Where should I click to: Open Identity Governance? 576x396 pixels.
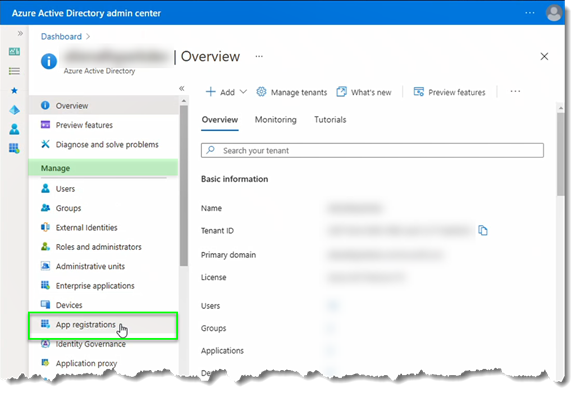[x=103, y=344]
